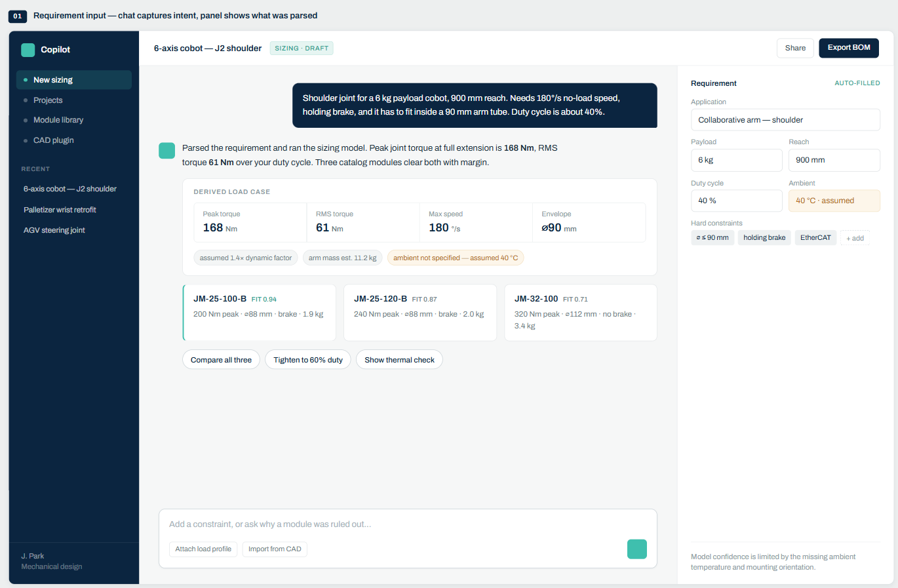
Task: Click the SIZING · DRAFT status badge
Action: [x=302, y=49]
